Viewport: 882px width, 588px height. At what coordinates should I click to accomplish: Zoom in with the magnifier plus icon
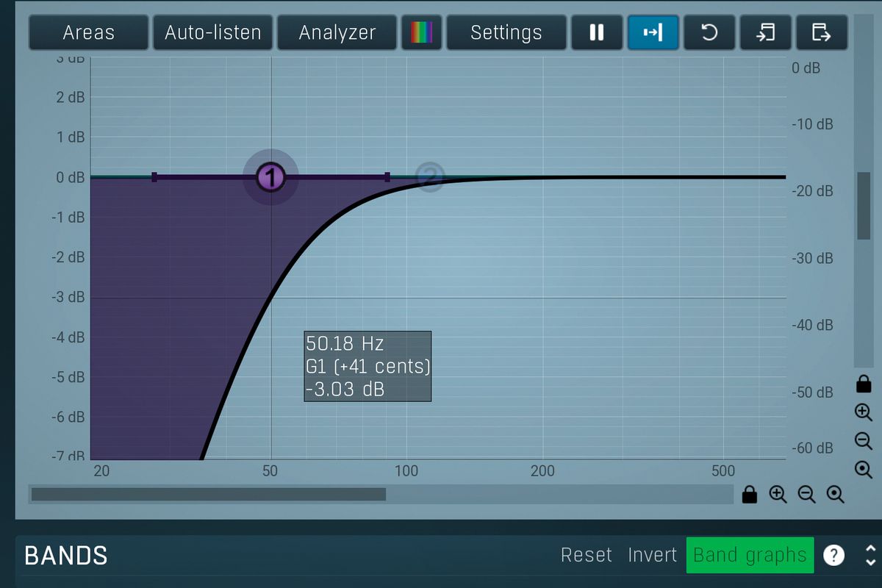[863, 412]
